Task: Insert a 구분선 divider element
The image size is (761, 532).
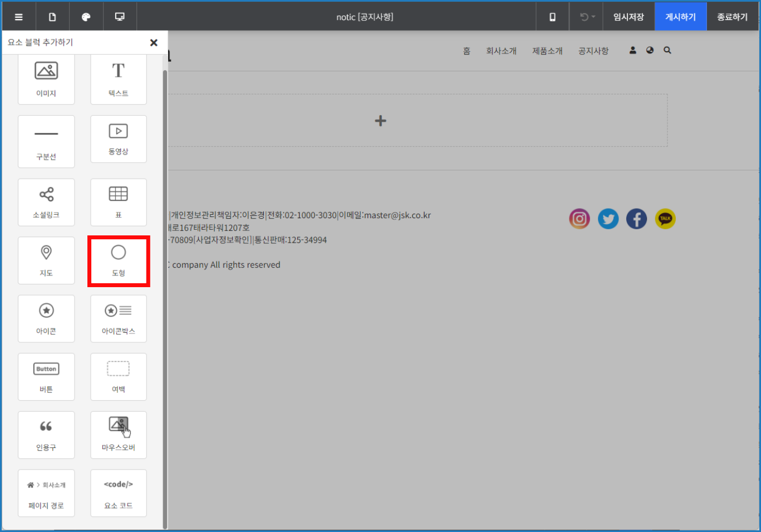Action: [46, 142]
